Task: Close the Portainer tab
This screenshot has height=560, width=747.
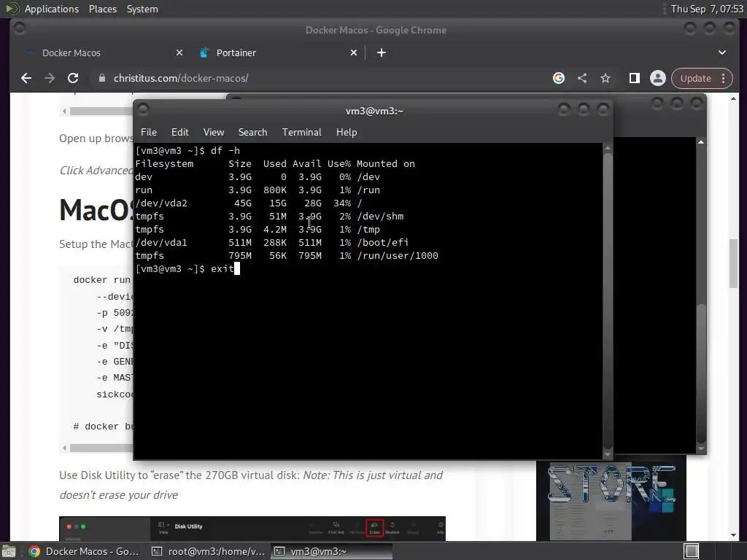Action: pyautogui.click(x=354, y=52)
